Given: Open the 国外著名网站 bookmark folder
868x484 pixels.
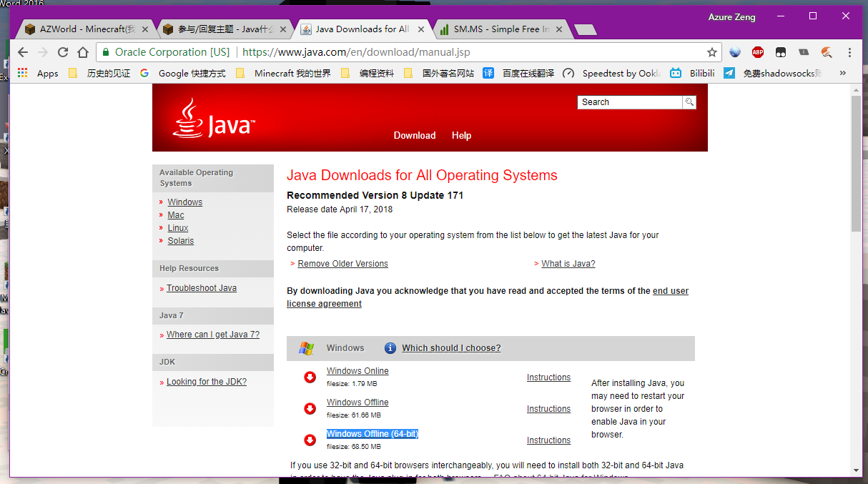Looking at the screenshot, I should (x=439, y=73).
